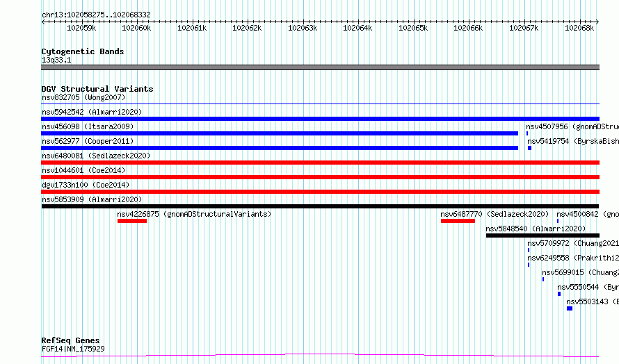Open the nsv5419754 variant label
The height and width of the screenshot is (364, 619).
click(573, 141)
